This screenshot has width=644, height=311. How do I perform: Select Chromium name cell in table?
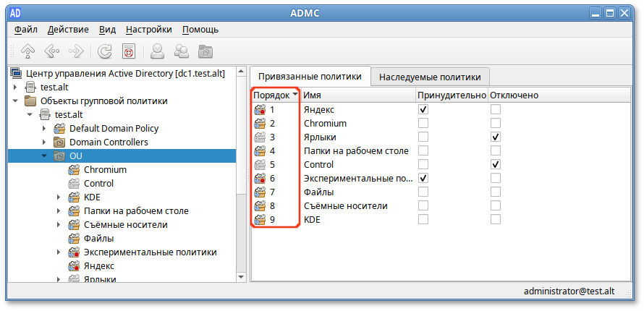pos(326,123)
